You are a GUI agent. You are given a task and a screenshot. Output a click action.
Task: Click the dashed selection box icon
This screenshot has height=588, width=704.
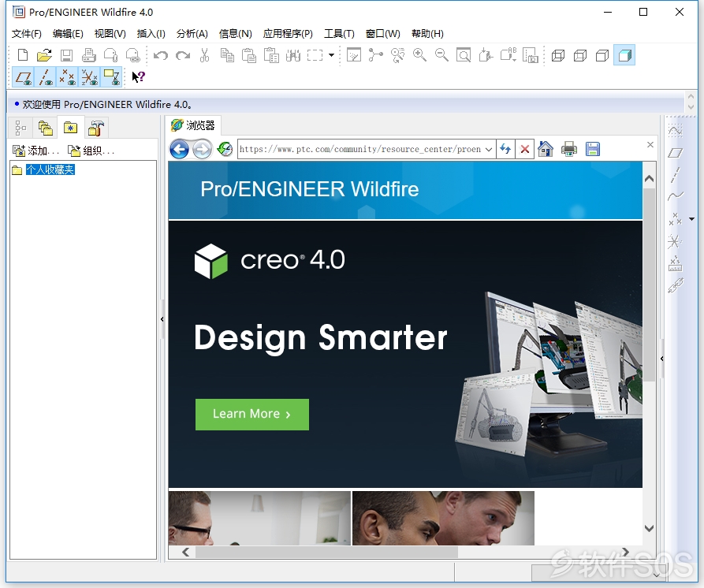(315, 55)
